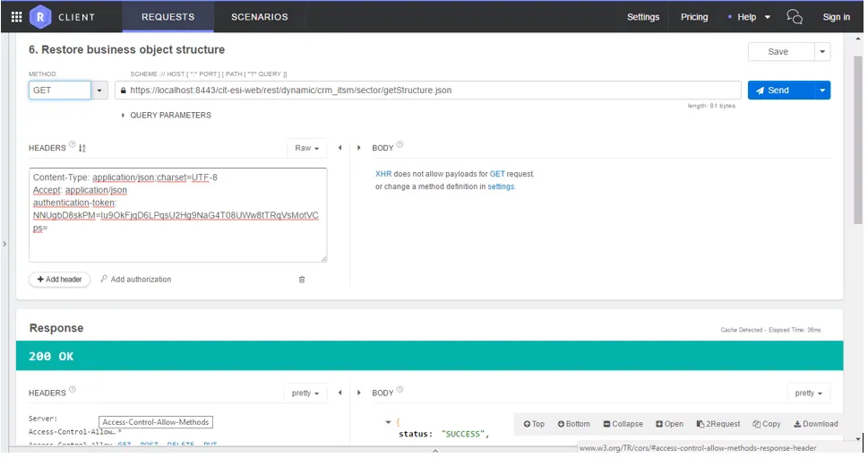Switch to the REQUESTS tab
Viewport: 868px width, 458px height.
(x=168, y=17)
